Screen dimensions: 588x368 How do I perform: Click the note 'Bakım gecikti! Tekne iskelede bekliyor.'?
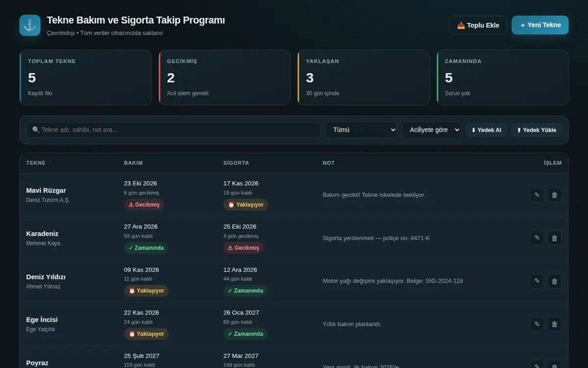[x=374, y=195]
